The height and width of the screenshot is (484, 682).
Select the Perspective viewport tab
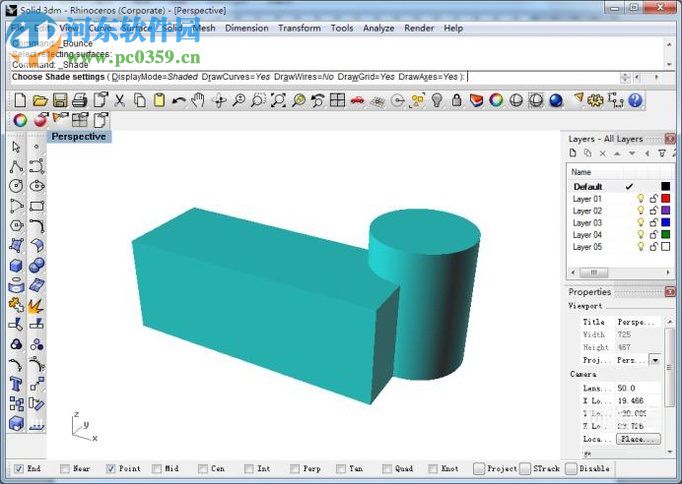(78, 136)
